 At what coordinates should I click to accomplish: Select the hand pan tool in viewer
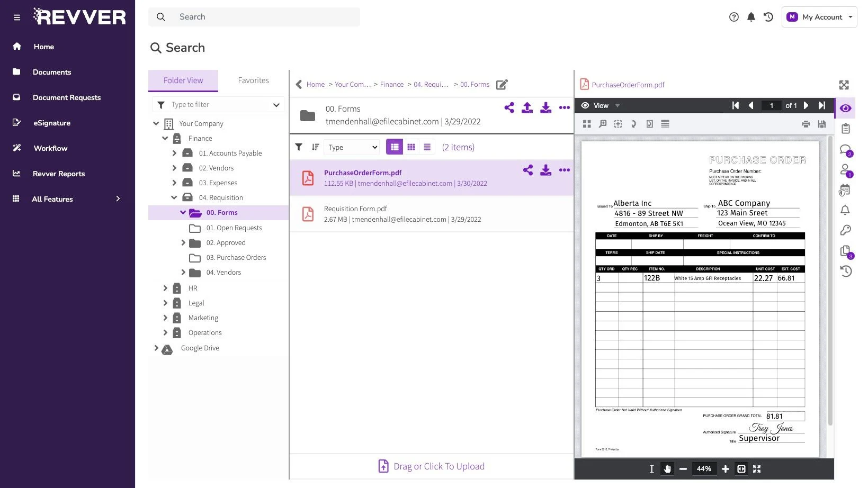[667, 469]
